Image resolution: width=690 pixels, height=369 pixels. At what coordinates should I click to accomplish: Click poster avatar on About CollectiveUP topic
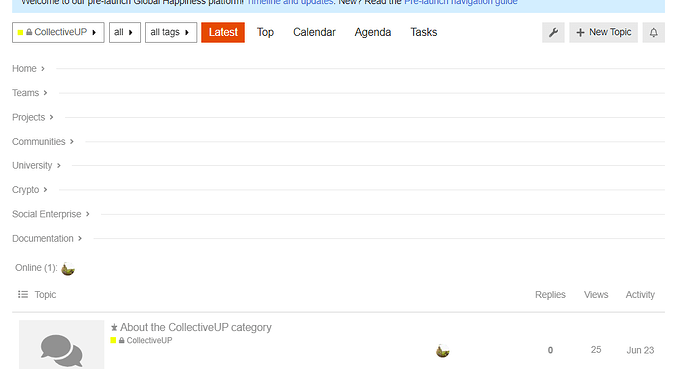click(443, 351)
